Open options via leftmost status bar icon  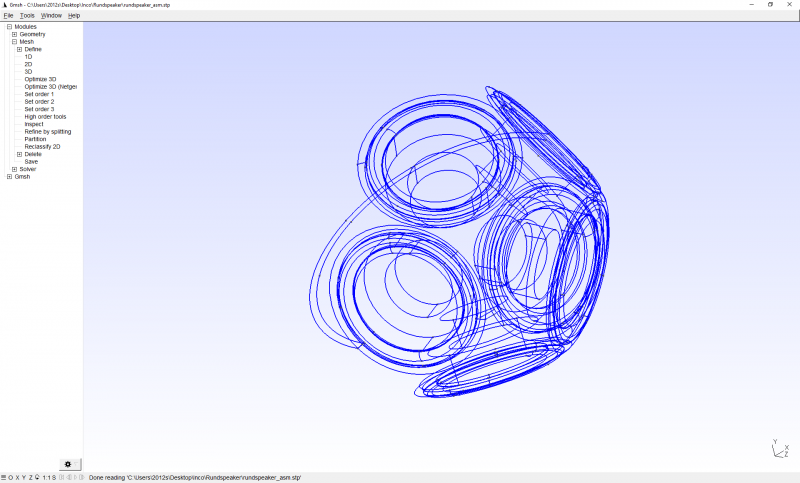(4, 478)
